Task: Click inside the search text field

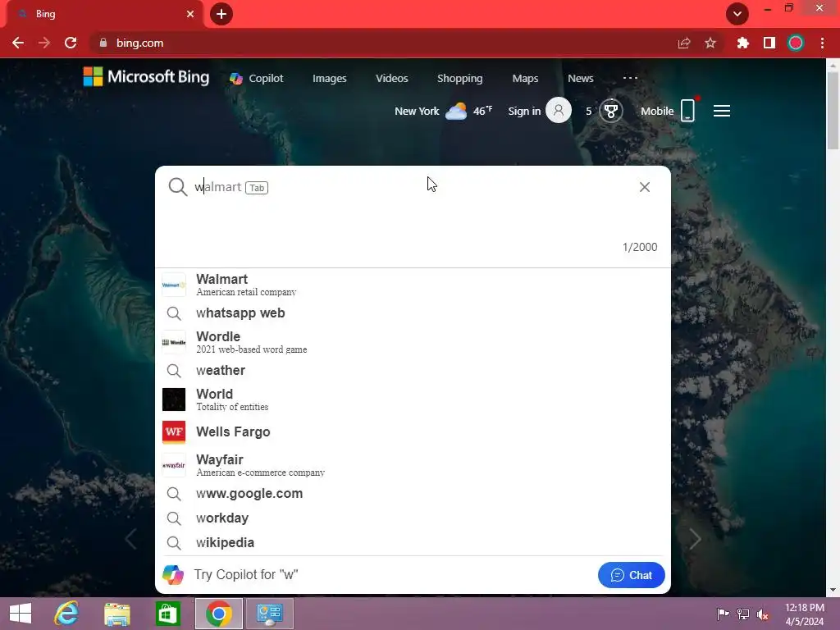Action: click(413, 187)
